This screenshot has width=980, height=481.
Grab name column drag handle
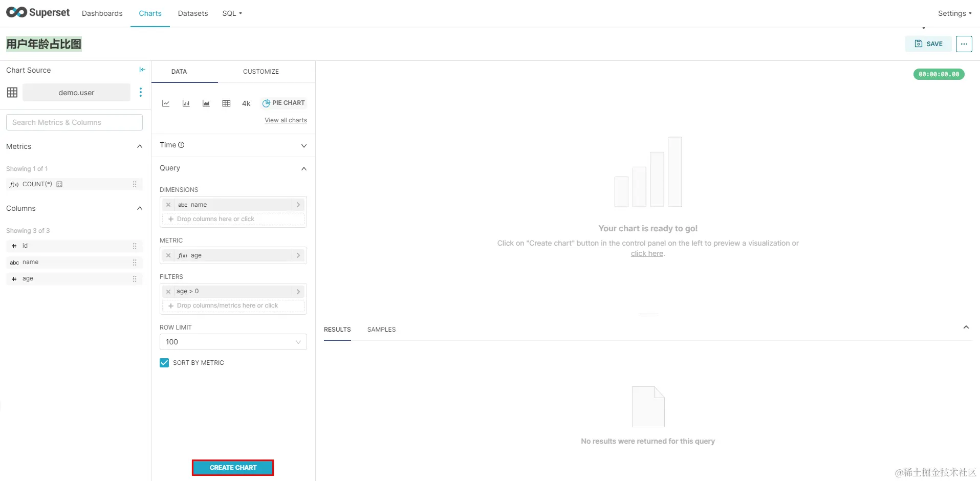pyautogui.click(x=135, y=263)
